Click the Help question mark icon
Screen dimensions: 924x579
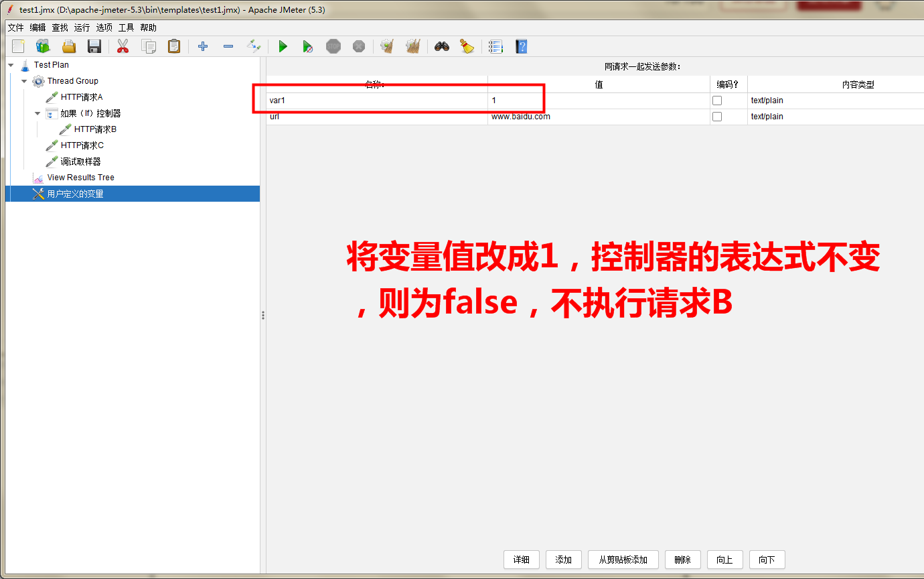521,46
